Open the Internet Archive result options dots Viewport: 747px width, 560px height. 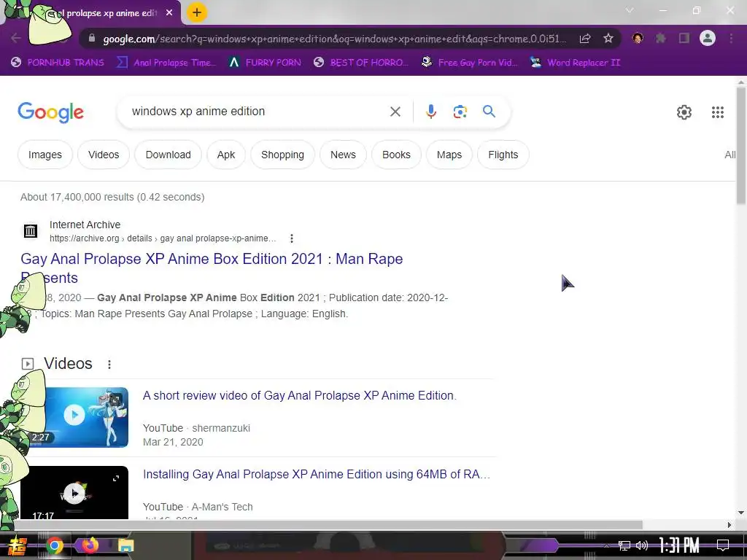click(x=292, y=238)
